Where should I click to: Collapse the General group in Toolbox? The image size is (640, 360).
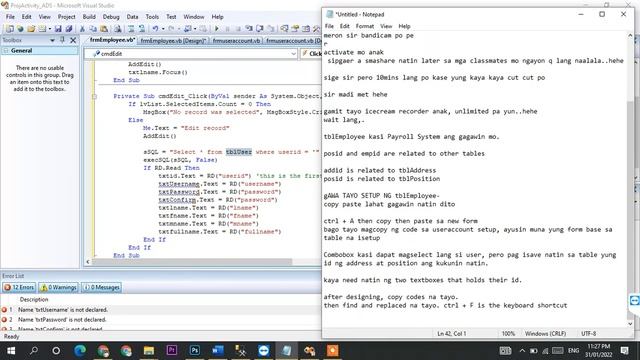pyautogui.click(x=6, y=51)
